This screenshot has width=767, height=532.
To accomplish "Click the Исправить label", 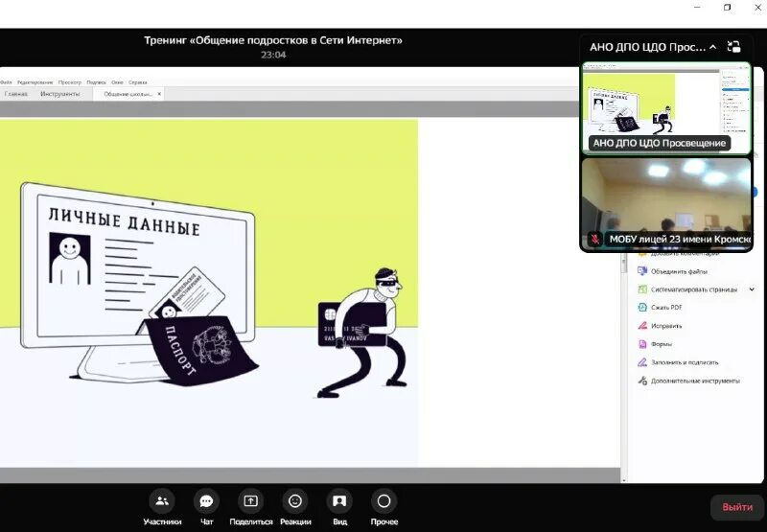I will click(x=666, y=326).
